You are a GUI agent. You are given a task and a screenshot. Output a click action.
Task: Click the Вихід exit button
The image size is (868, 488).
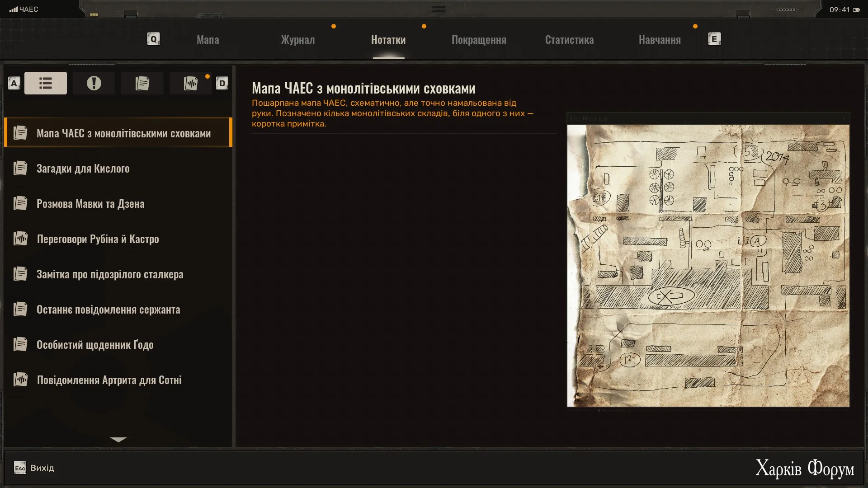point(34,468)
